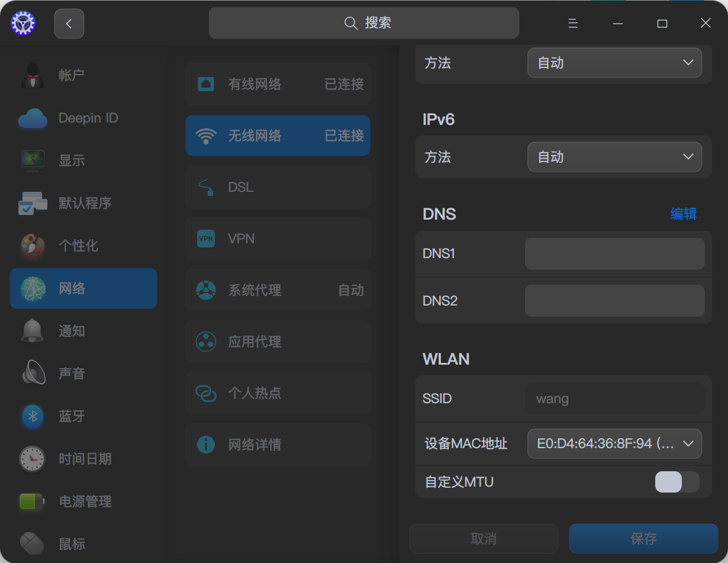Screen dimensions: 728x563
Task: Click 自动 status of 系统代理
Action: coord(351,290)
